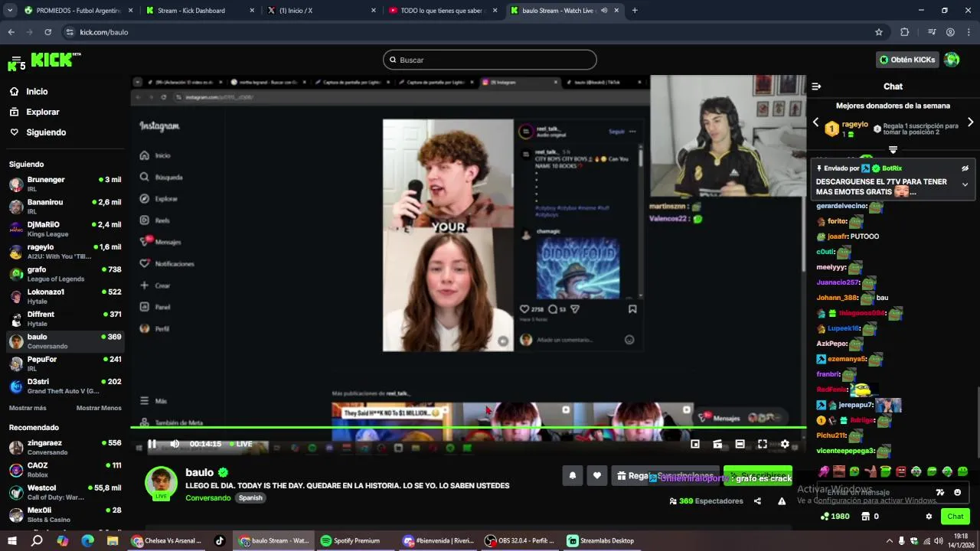Viewport: 980px width, 551px height.
Task: Open OBS 32.0.4 from taskbar
Action: (x=520, y=540)
